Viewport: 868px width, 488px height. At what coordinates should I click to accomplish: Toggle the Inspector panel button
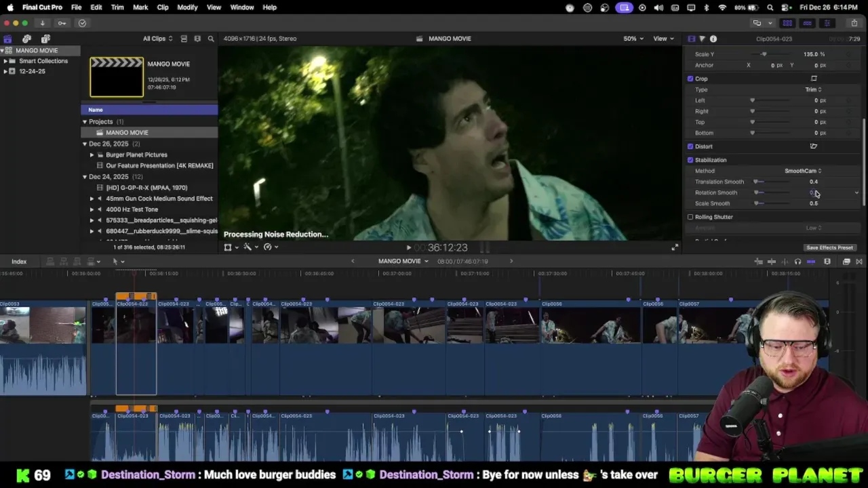pos(827,23)
